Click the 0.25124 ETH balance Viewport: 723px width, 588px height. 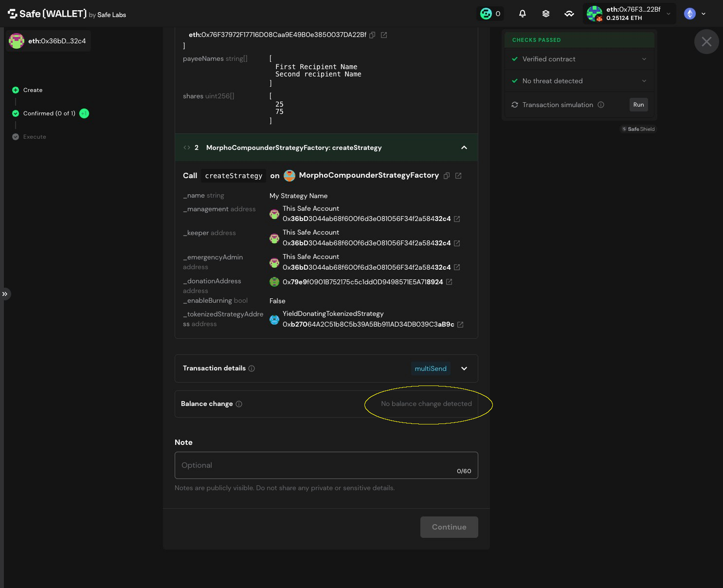(x=624, y=18)
